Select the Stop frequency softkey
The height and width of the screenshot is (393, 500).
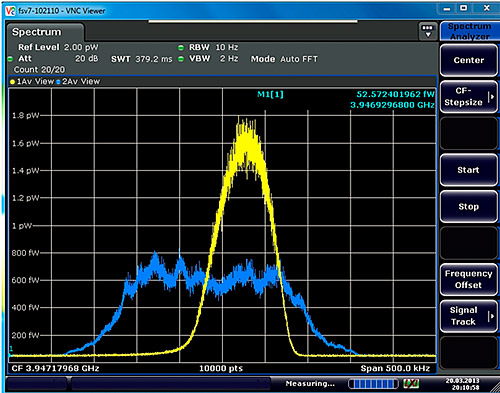469,207
